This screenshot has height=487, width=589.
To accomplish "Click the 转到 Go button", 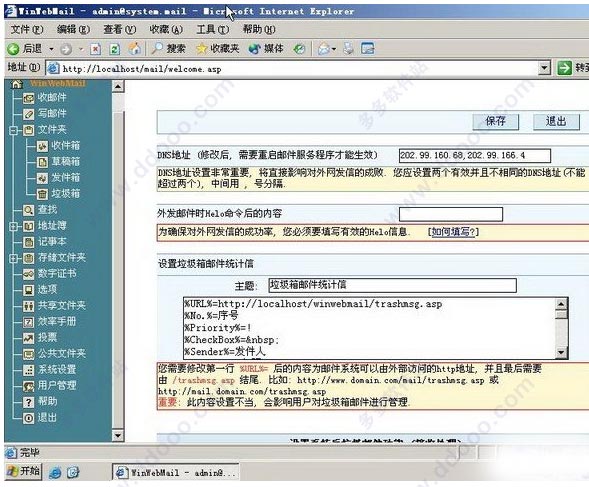I will point(572,68).
